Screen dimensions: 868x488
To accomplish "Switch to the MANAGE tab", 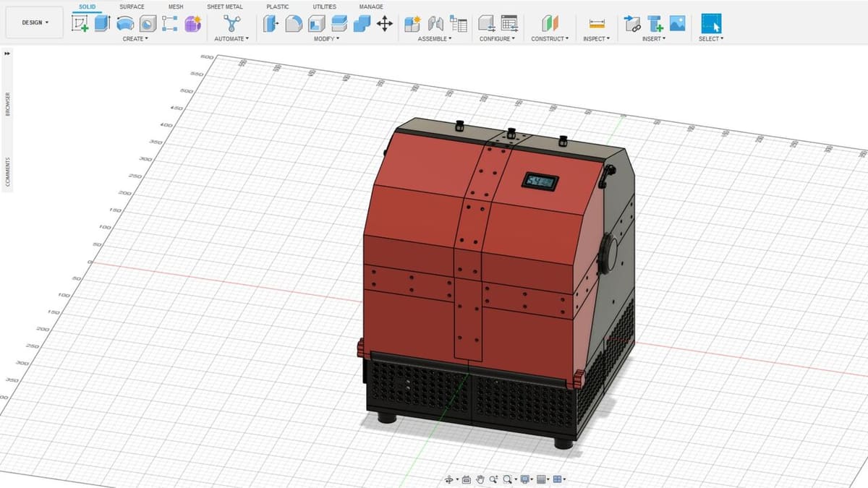I will click(371, 7).
